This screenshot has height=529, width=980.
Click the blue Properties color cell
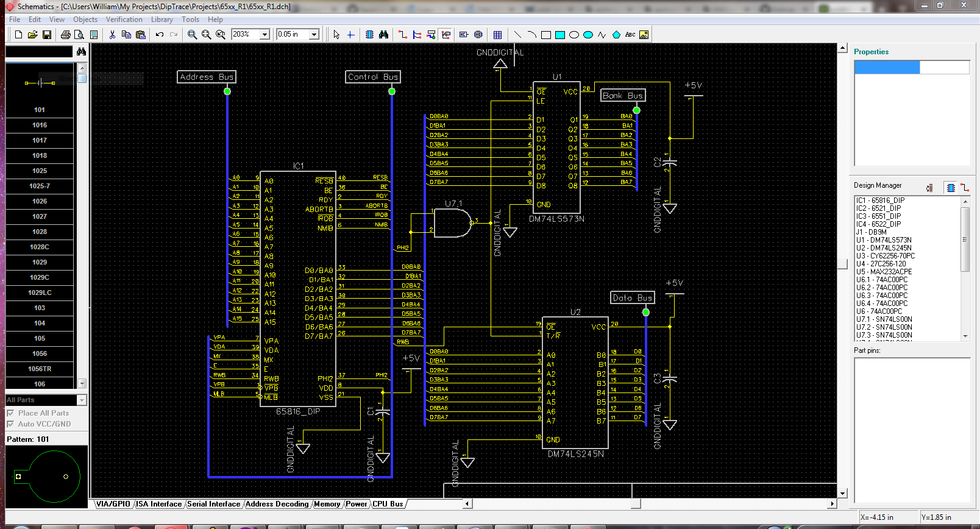pyautogui.click(x=887, y=68)
